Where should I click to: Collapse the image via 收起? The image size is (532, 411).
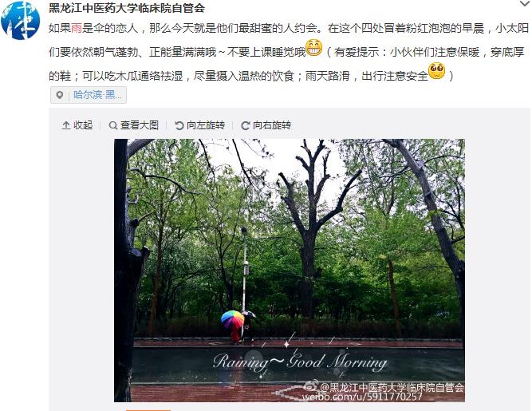pyautogui.click(x=77, y=125)
